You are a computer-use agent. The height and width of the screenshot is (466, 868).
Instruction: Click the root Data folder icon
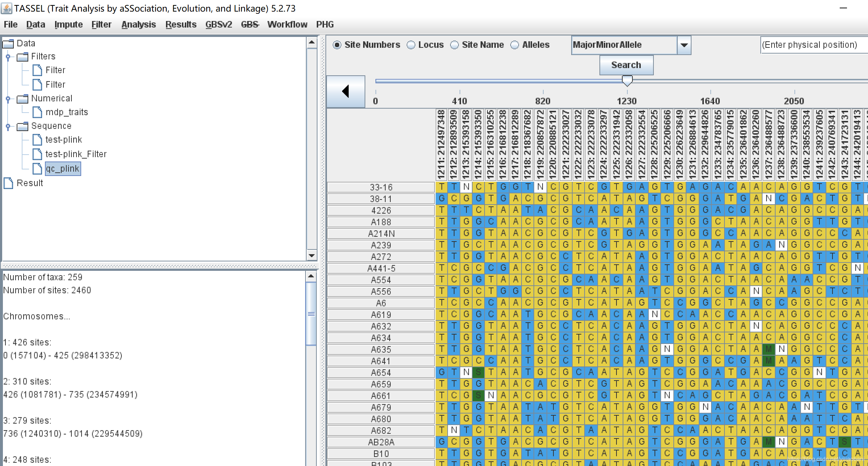pyautogui.click(x=8, y=43)
